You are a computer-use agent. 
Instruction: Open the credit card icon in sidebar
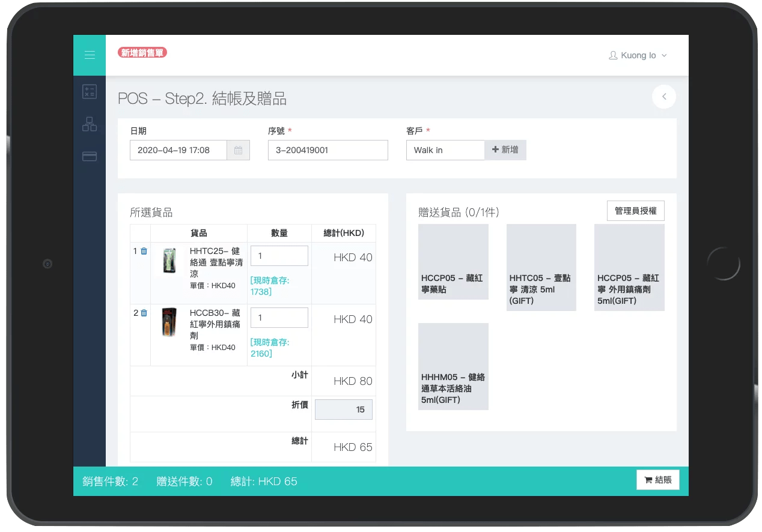click(90, 157)
